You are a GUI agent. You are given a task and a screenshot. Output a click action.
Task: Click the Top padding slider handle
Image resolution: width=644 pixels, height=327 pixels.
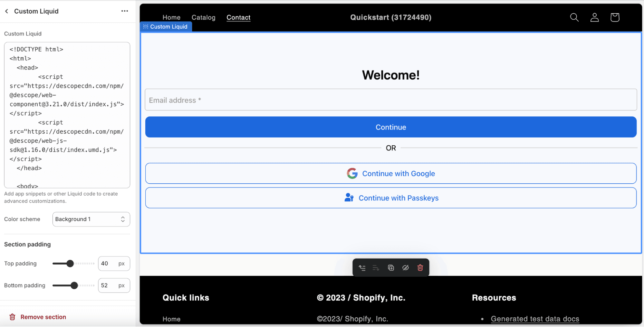(70, 264)
